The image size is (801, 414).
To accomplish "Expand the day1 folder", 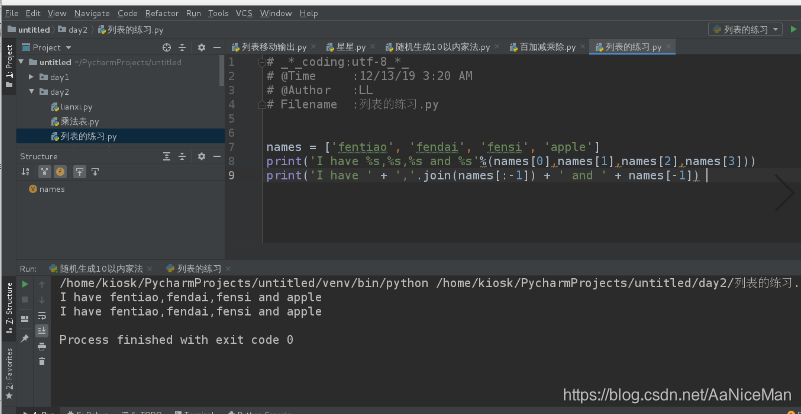I will click(x=31, y=77).
